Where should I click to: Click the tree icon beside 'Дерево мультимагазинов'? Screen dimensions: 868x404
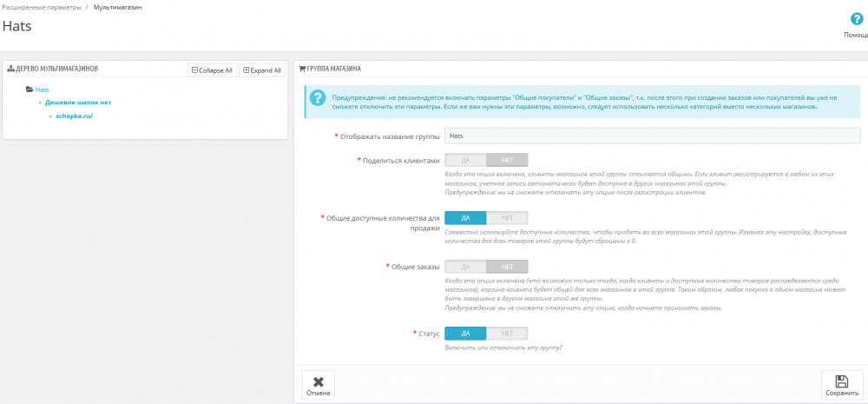(10, 69)
